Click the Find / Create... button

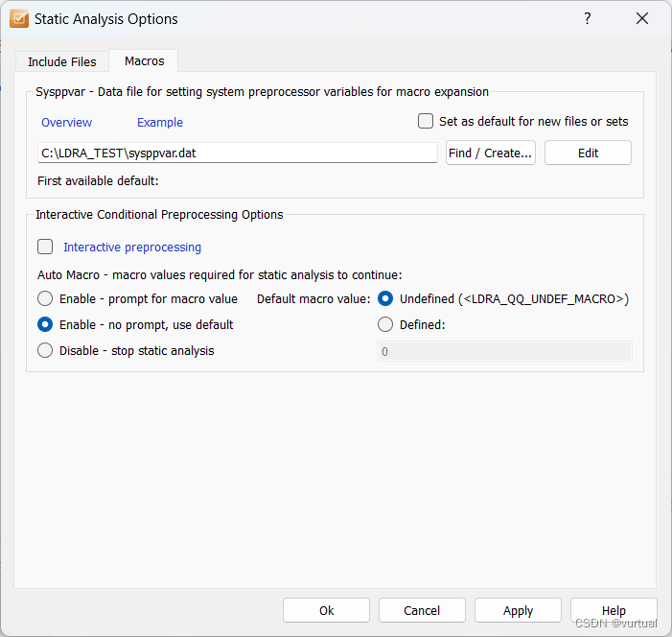pyautogui.click(x=490, y=153)
